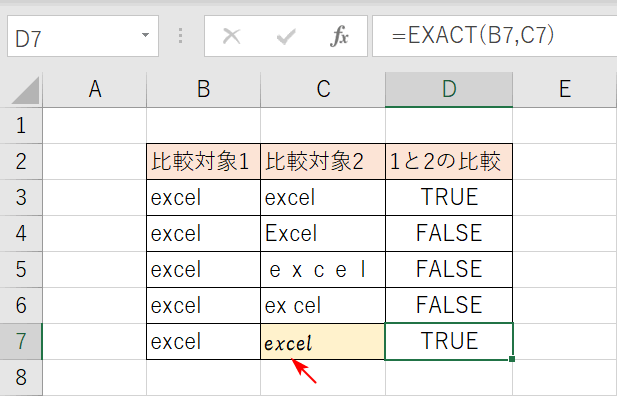Click empty cell E2
Screen dimensions: 617x396
tap(565, 162)
